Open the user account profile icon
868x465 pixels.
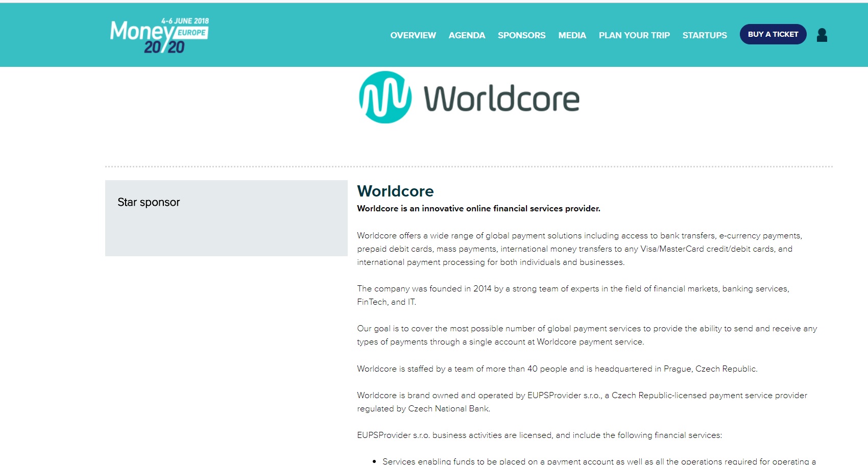point(822,35)
